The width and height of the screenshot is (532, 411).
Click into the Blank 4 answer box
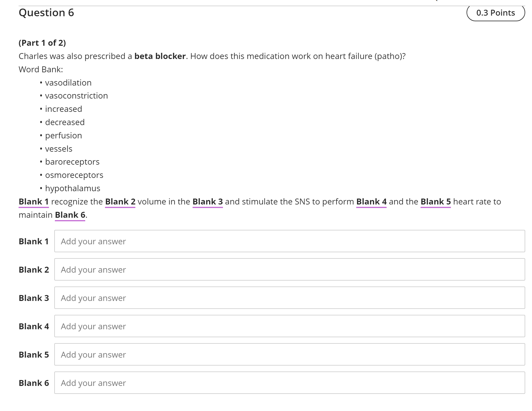point(289,326)
